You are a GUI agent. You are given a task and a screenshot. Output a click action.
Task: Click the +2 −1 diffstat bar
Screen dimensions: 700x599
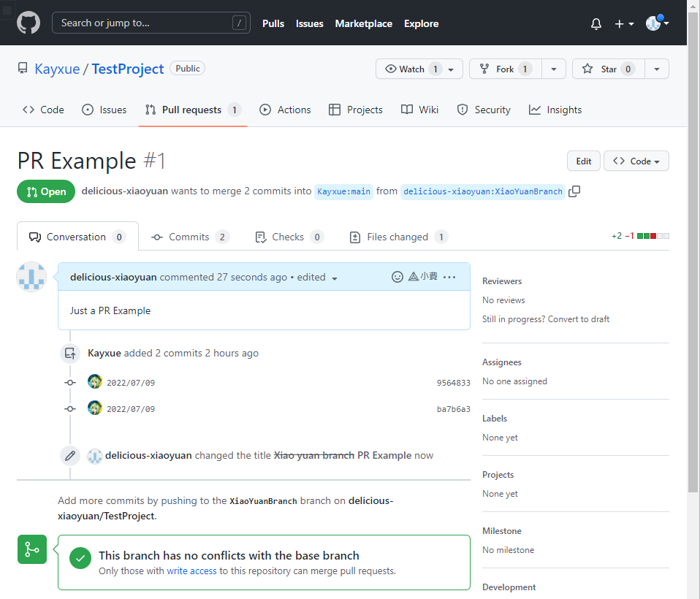point(640,236)
